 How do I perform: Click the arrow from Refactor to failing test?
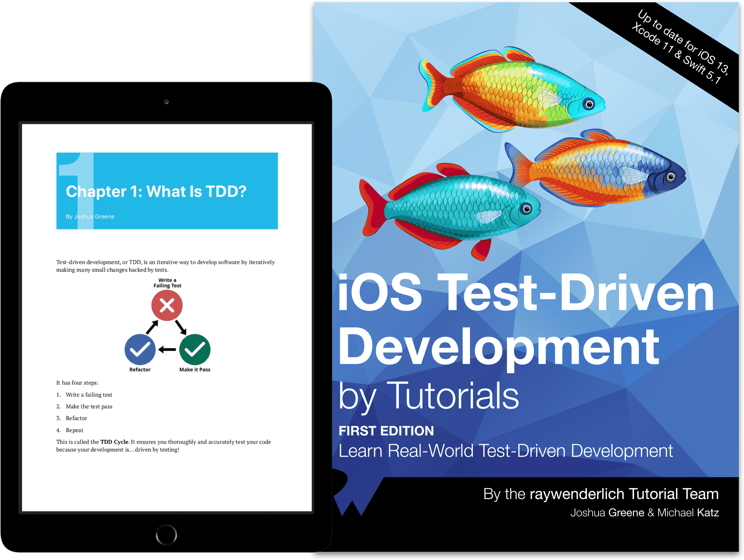(152, 327)
